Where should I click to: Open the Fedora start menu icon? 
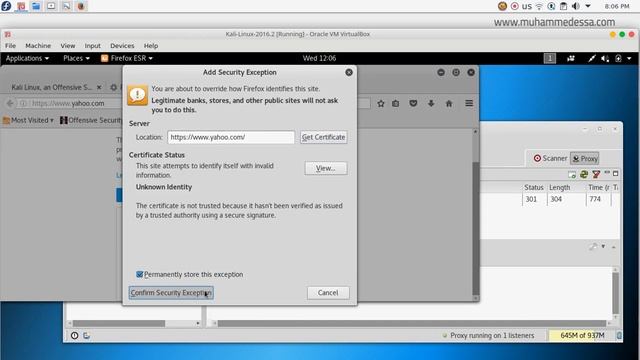(7, 6)
